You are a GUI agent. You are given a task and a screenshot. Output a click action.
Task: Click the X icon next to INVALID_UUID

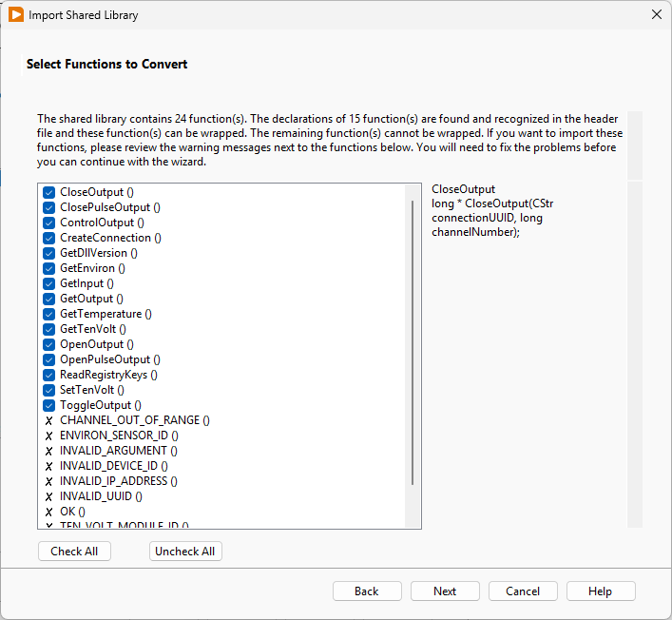coord(49,496)
